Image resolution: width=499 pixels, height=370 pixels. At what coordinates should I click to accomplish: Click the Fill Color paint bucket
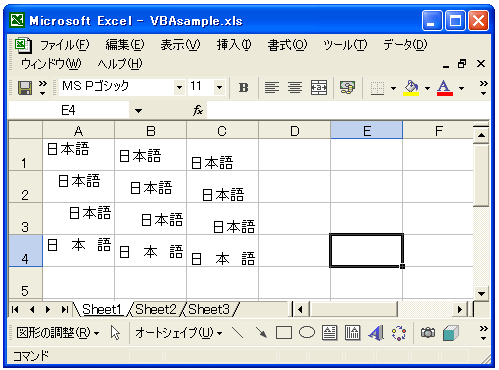[x=411, y=88]
